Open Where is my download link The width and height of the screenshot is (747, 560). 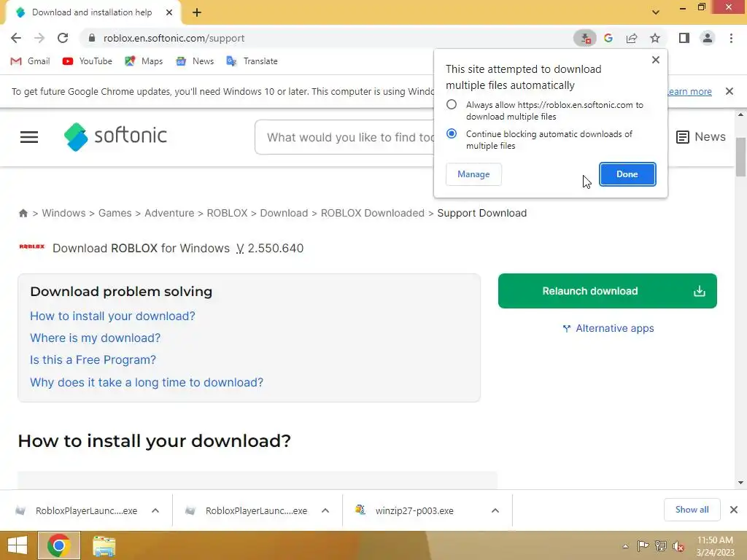point(96,338)
